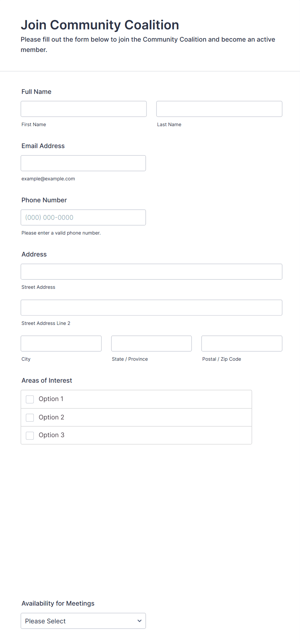
Task: Click the City input field
Action: [x=61, y=343]
